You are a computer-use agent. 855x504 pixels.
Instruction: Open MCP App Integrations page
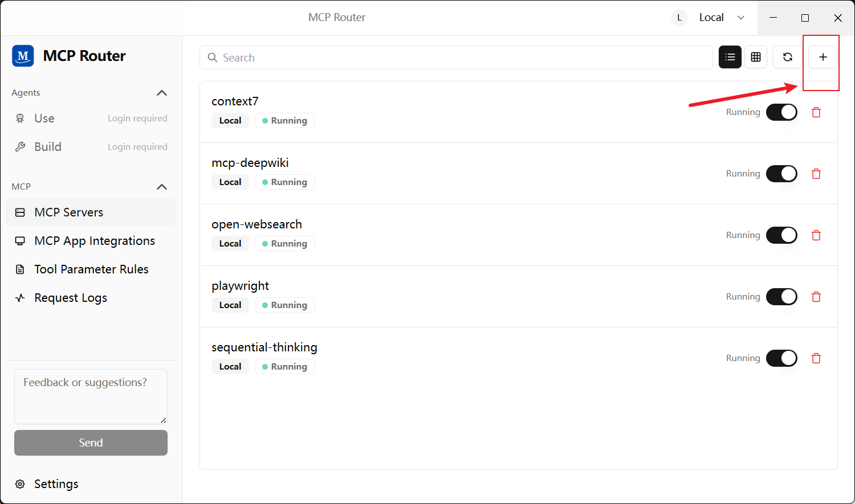[x=94, y=241]
